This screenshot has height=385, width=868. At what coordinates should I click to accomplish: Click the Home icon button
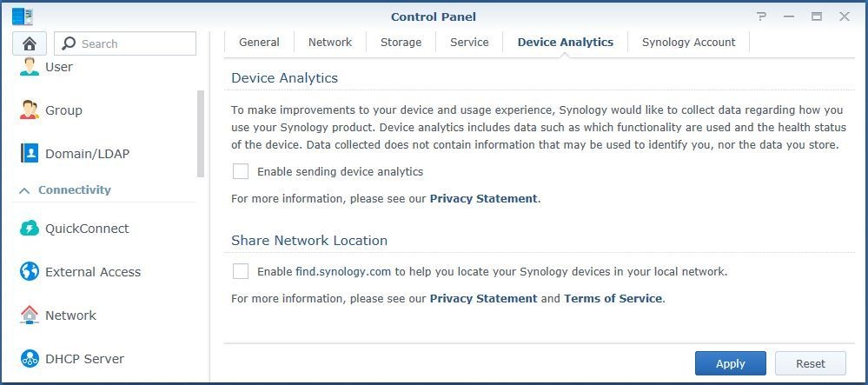[30, 43]
